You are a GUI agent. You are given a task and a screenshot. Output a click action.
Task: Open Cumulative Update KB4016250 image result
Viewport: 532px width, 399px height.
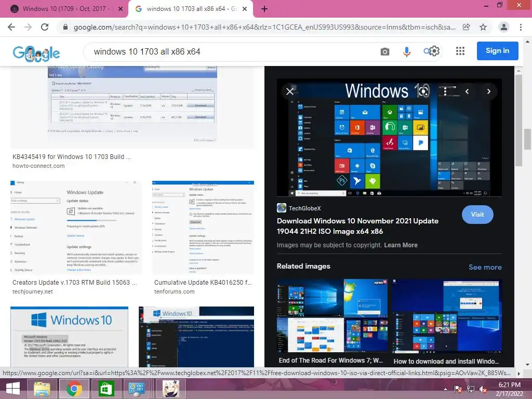[203, 228]
